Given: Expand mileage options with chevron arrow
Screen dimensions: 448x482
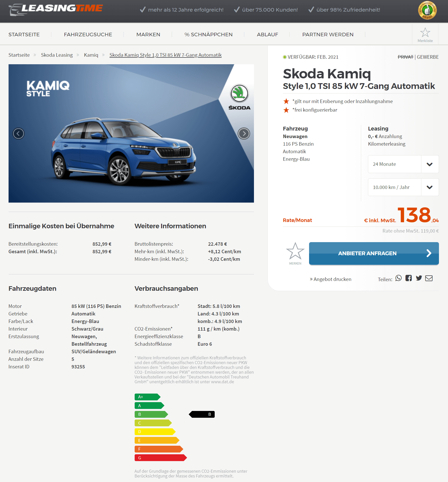Looking at the screenshot, I should coord(430,187).
